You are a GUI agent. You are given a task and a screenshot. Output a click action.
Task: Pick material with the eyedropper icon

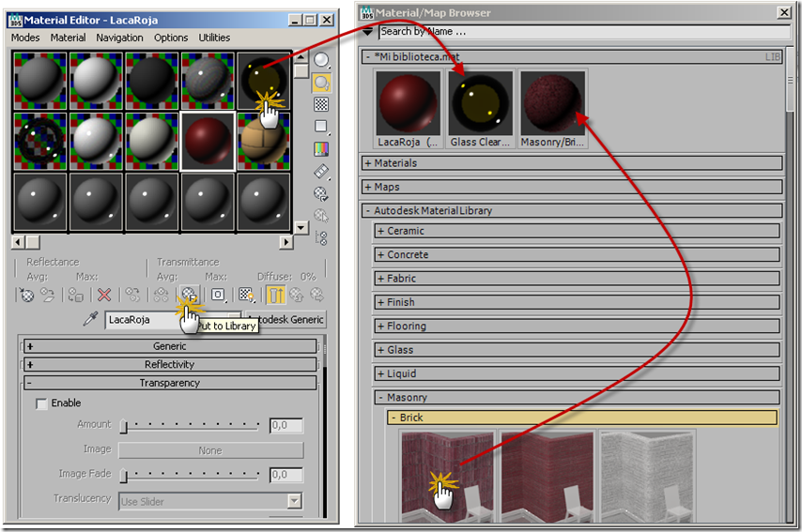[90, 319]
